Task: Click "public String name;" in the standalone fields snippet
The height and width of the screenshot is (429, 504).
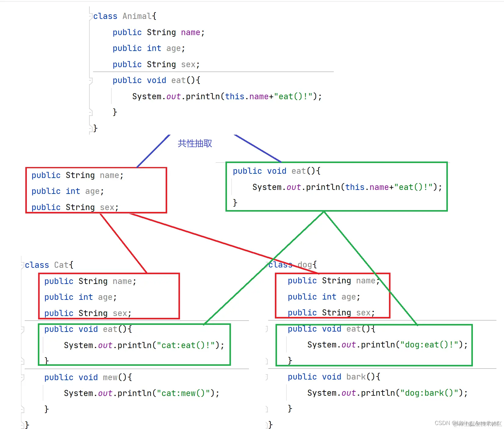Action: point(77,175)
